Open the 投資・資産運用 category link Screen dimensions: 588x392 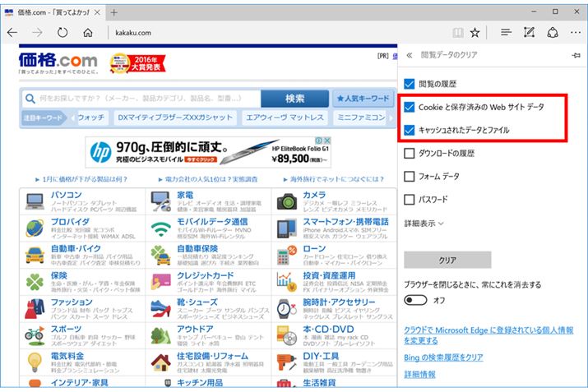(329, 275)
